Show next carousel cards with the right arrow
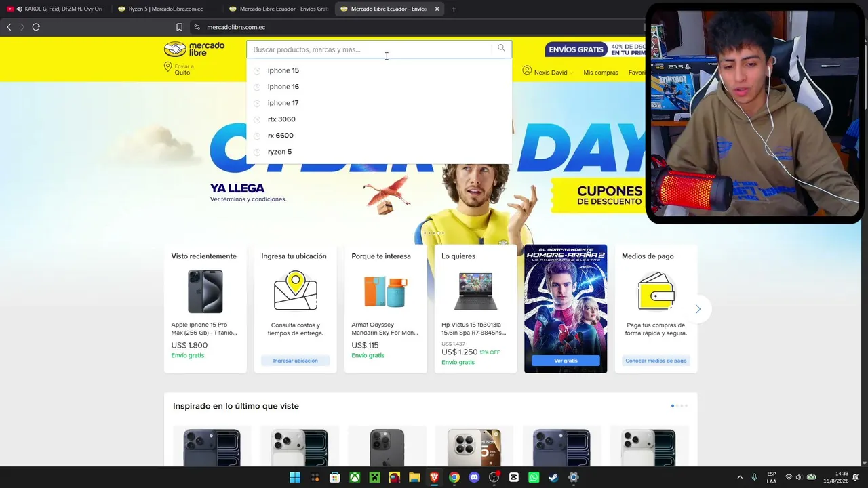This screenshot has height=488, width=868. click(698, 309)
